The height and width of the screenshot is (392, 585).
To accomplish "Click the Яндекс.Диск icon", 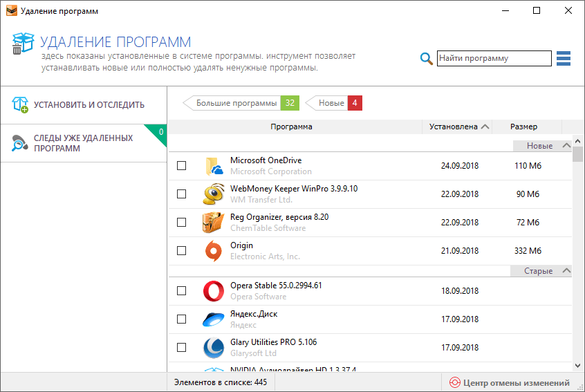I will 214,319.
